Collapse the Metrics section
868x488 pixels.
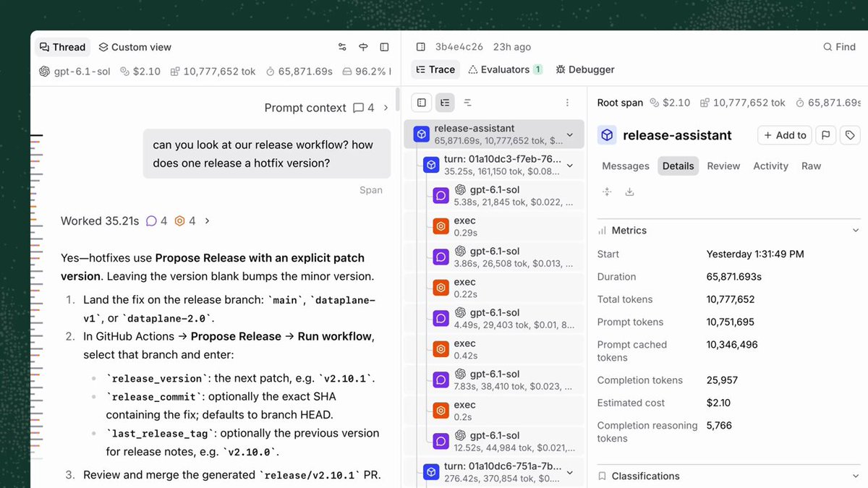[x=856, y=231]
